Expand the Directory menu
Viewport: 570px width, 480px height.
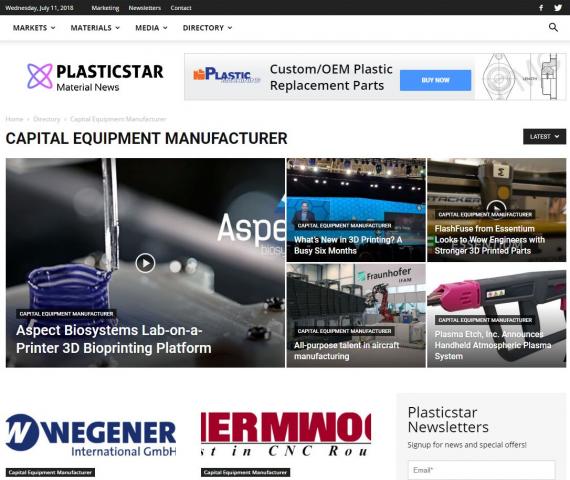pyautogui.click(x=207, y=28)
